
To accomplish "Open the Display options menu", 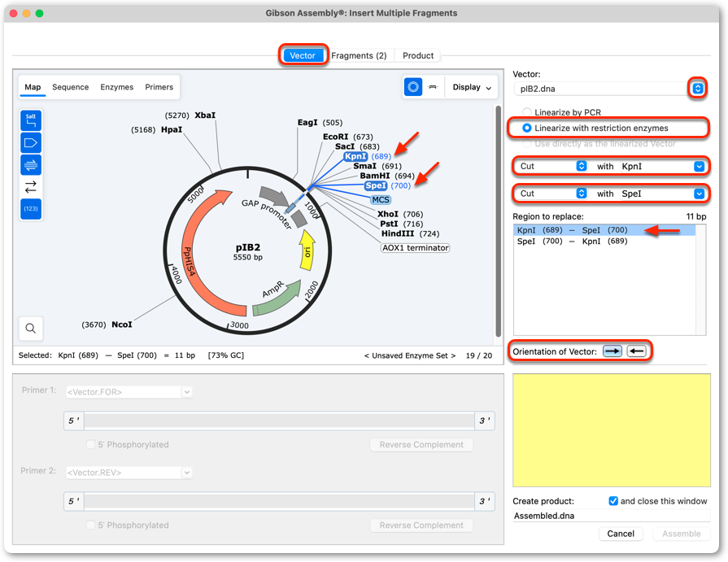I will (x=472, y=87).
